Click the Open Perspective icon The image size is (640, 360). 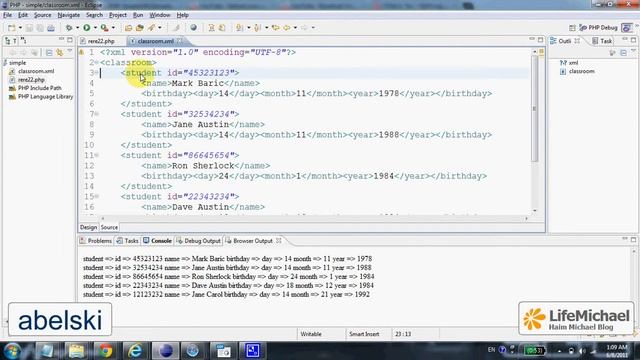[572, 28]
